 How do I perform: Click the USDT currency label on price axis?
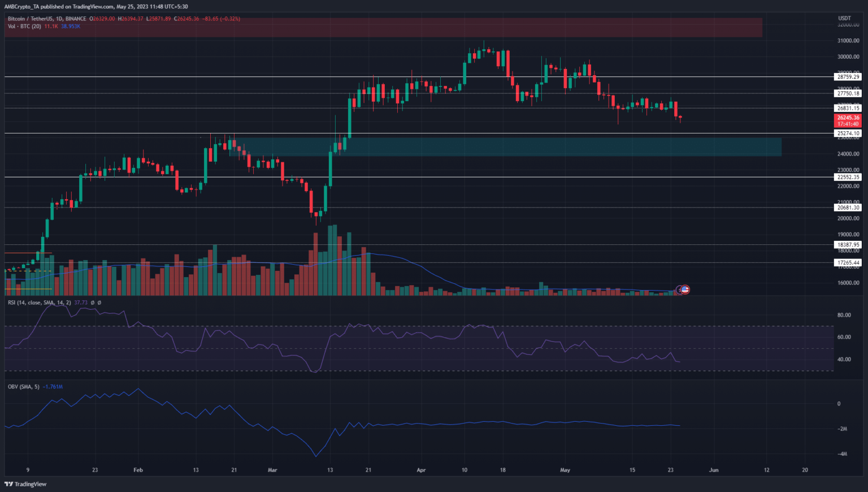844,18
